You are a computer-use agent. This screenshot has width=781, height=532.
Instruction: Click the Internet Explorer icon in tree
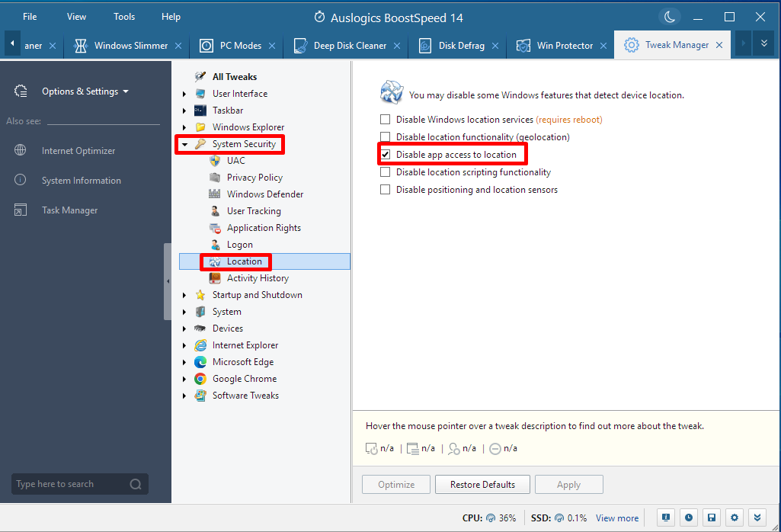[200, 345]
